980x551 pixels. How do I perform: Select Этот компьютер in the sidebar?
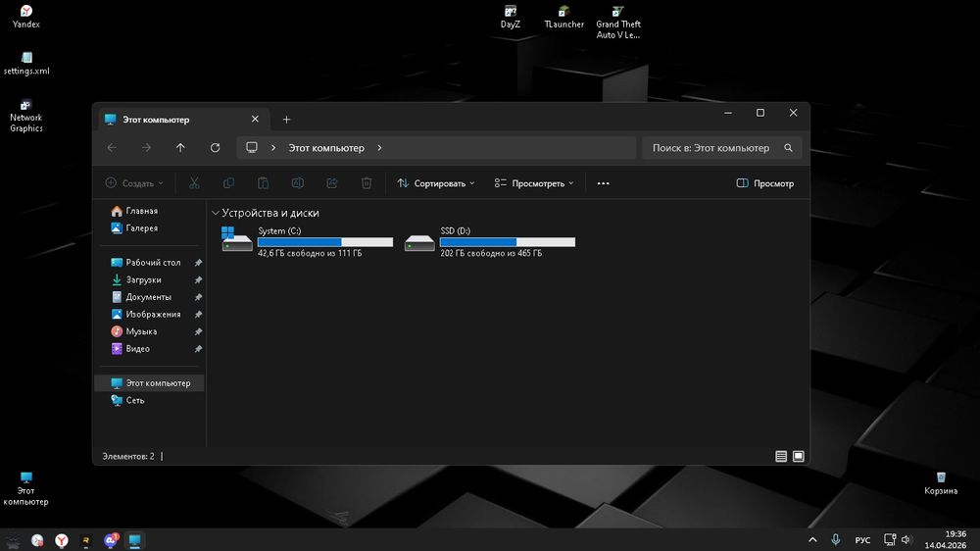[x=150, y=382]
